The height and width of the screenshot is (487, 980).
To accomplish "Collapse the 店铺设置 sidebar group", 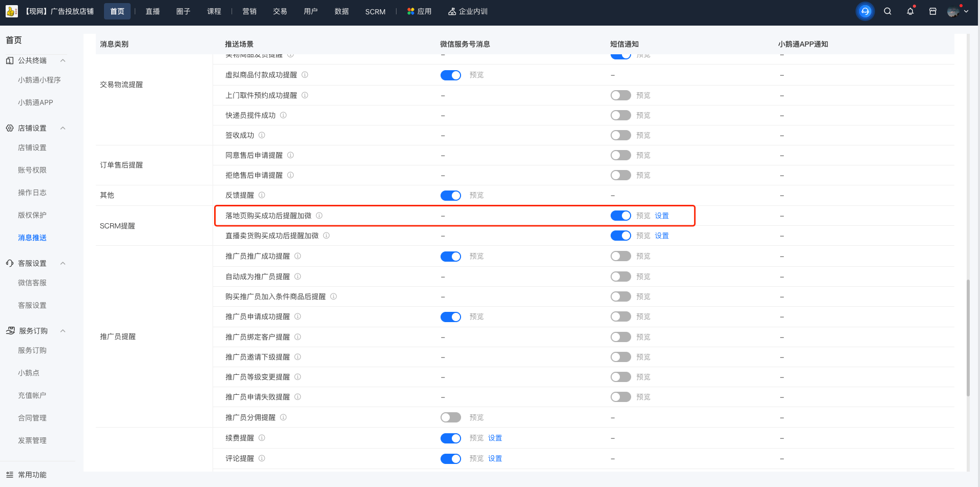I will [63, 128].
